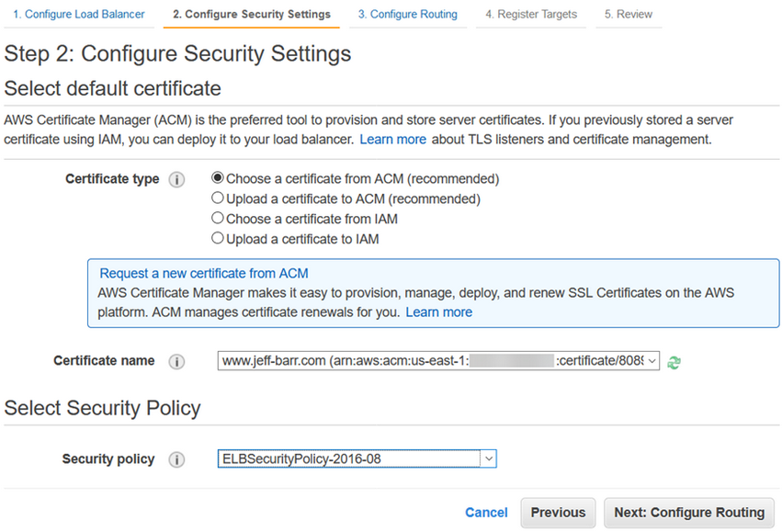Viewport: 782px width, 532px height.
Task: Refresh the certificate list with the green icon
Action: (674, 362)
